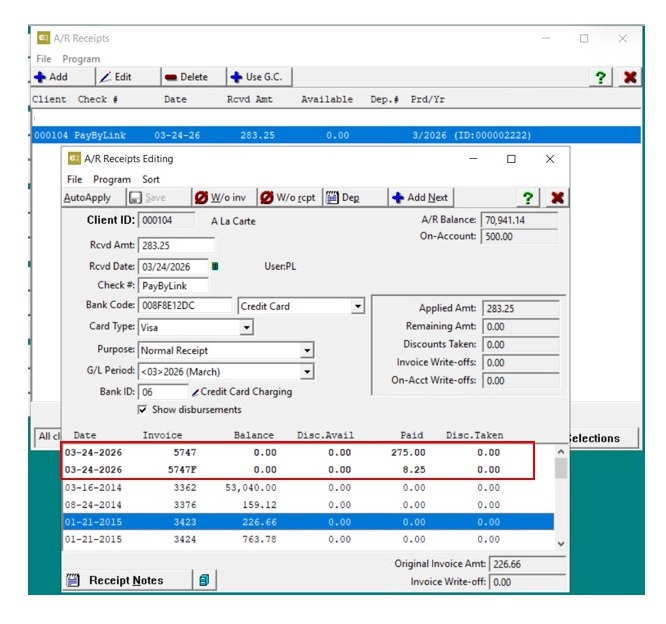Screen dimensions: 666x624
Task: Click Applied Amt field 283.25
Action: 521,308
